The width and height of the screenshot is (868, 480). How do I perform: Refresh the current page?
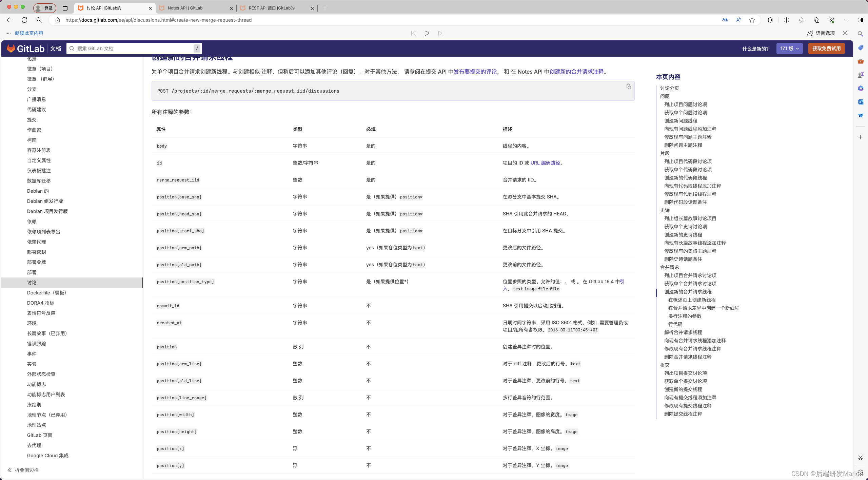coord(24,20)
